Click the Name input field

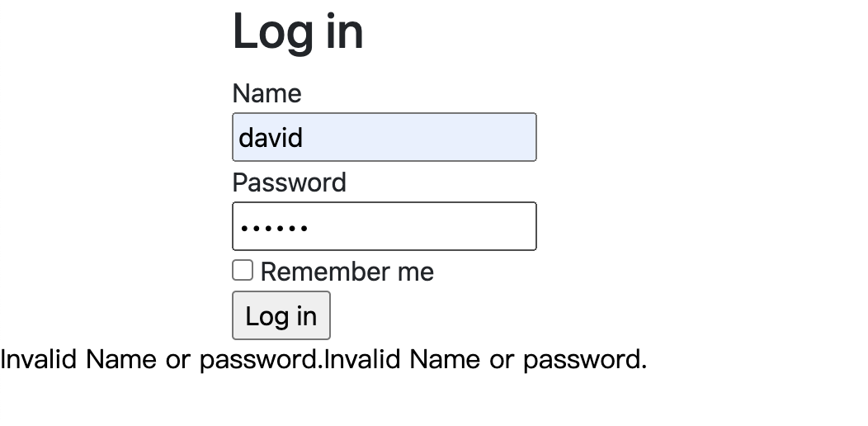[384, 137]
